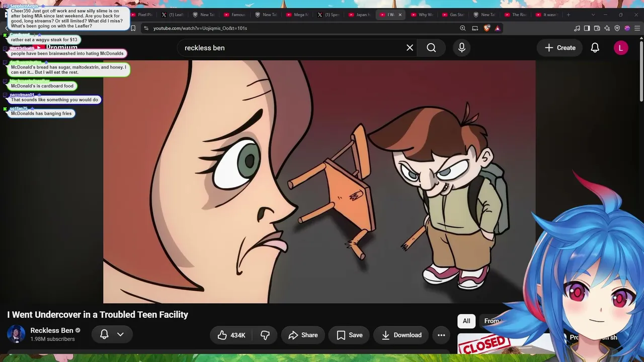Switch to the 'It wasn't' tab
The height and width of the screenshot is (362, 644).
click(546, 15)
